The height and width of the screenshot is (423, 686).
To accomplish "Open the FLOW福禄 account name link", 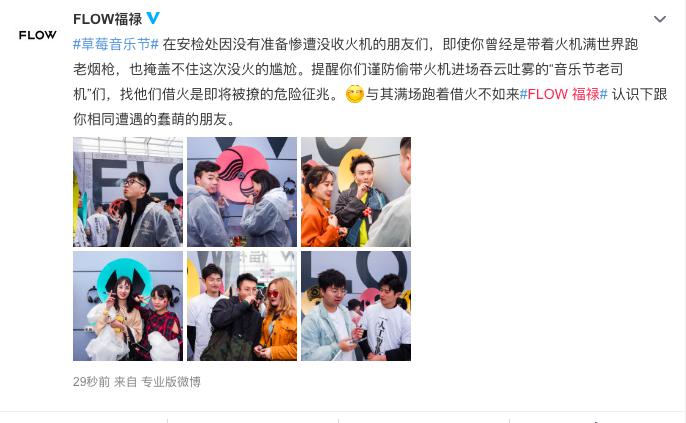I will [x=108, y=19].
